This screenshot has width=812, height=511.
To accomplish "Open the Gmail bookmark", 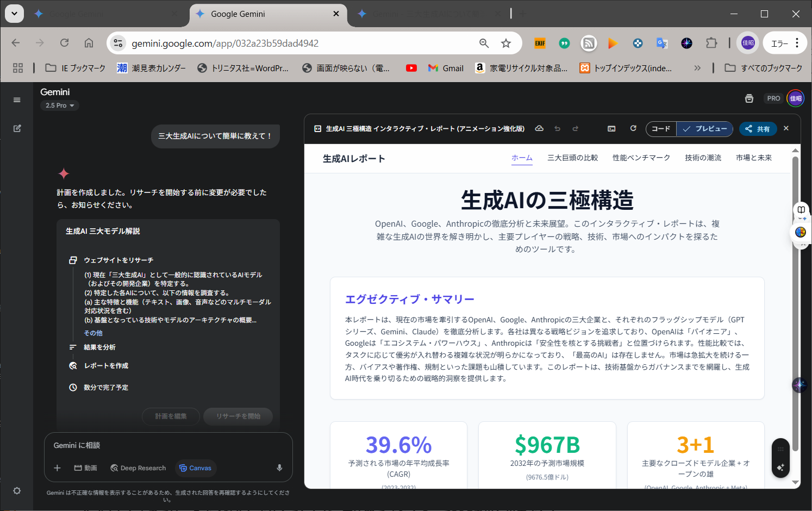I will coord(446,68).
